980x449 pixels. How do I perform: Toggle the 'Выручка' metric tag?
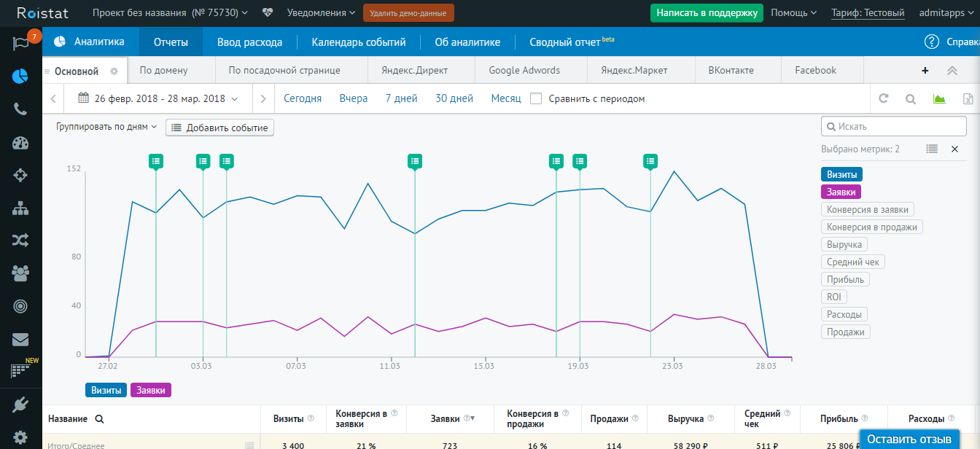coord(845,244)
